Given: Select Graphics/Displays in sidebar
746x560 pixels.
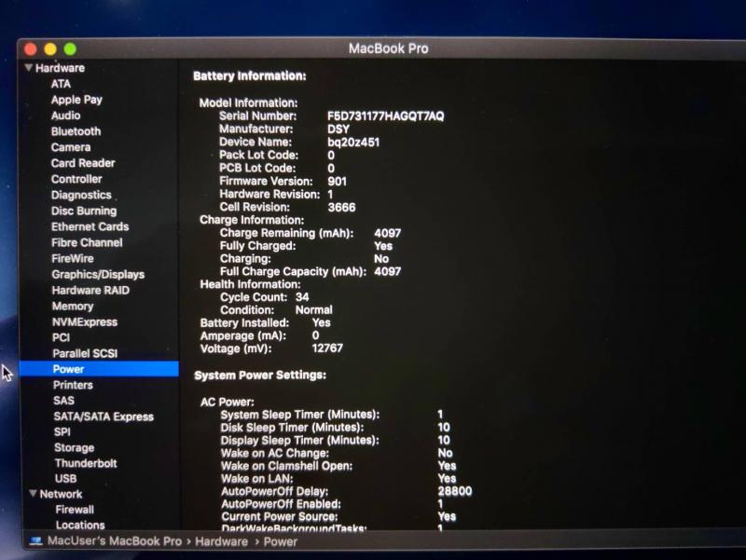Looking at the screenshot, I should tap(98, 274).
